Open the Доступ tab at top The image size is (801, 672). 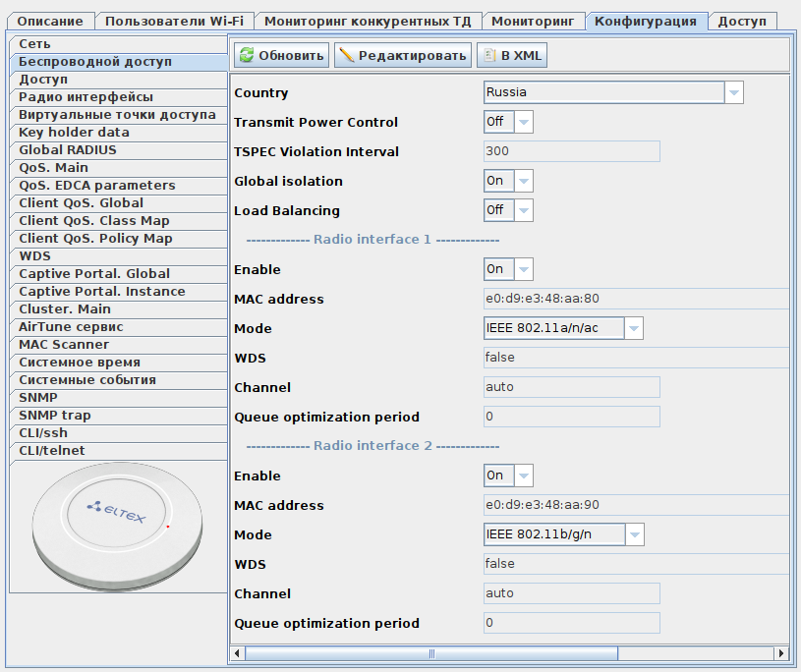742,22
